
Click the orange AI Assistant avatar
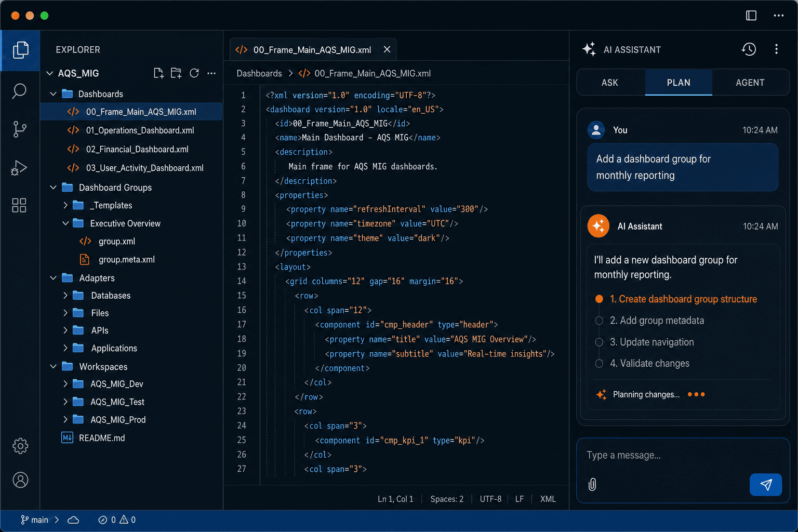[x=598, y=226]
